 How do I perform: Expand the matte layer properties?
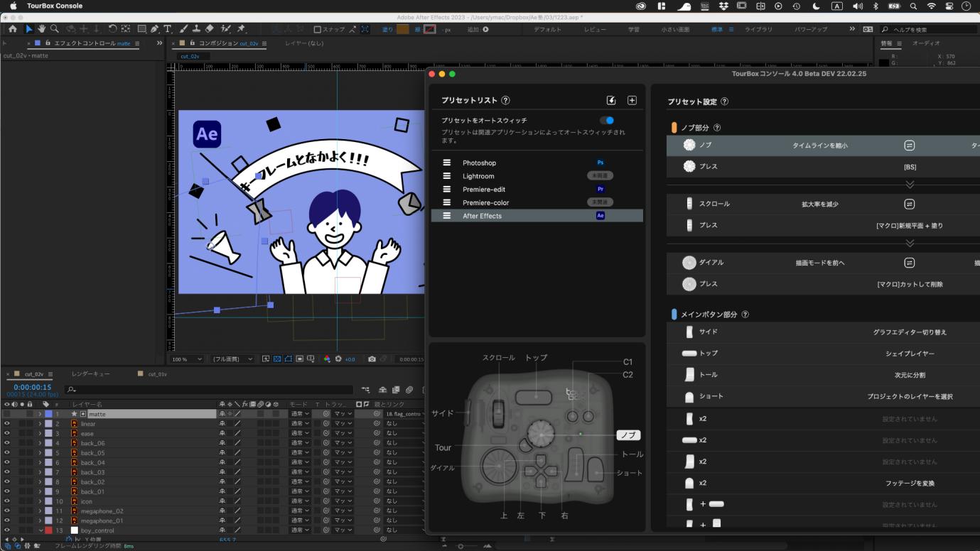point(40,414)
